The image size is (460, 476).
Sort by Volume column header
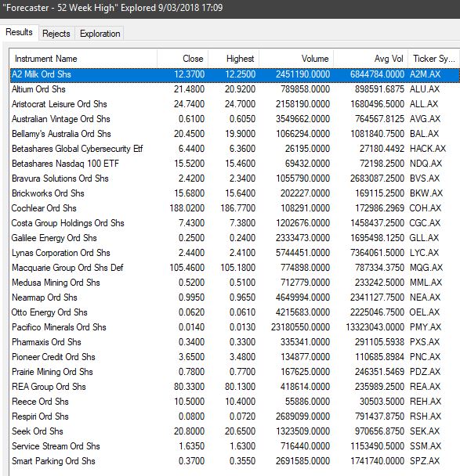(296, 59)
